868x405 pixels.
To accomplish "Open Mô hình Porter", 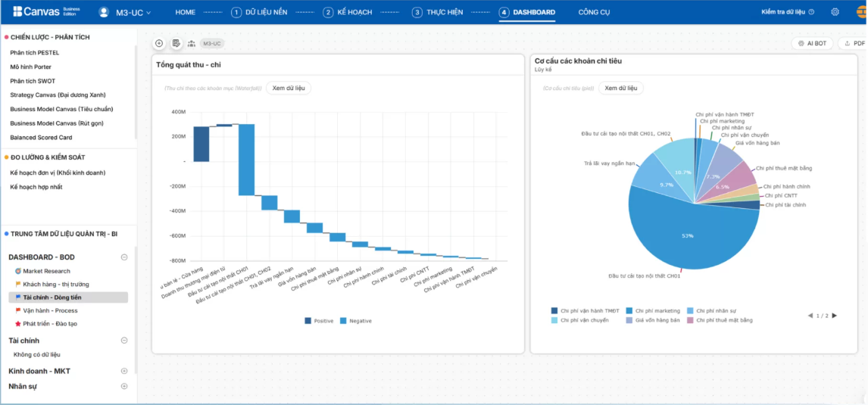I will pos(30,67).
